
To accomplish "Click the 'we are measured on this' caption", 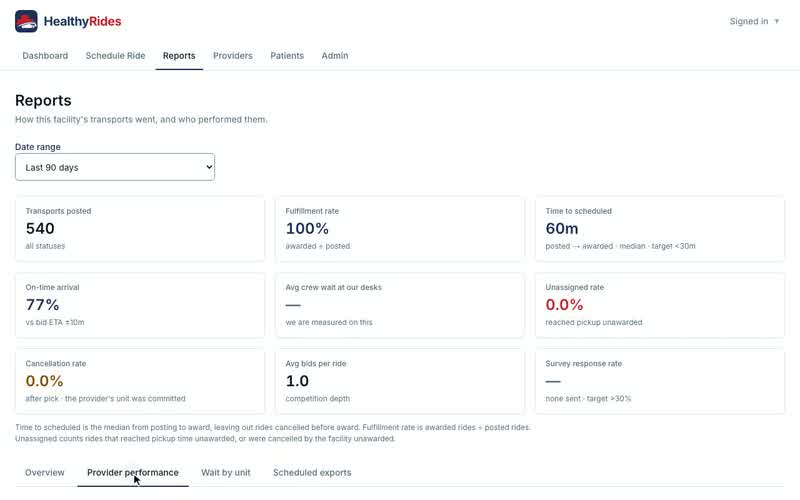I will pyautogui.click(x=329, y=322).
